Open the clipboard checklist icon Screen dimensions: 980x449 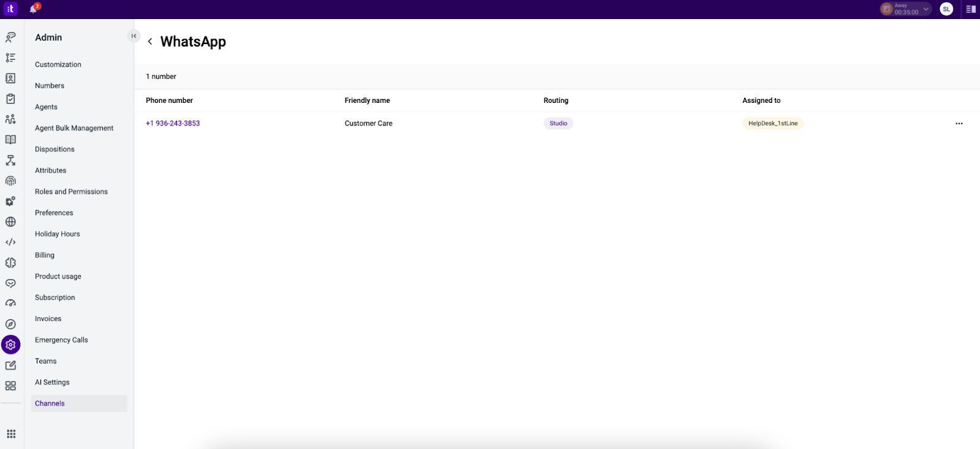[10, 99]
